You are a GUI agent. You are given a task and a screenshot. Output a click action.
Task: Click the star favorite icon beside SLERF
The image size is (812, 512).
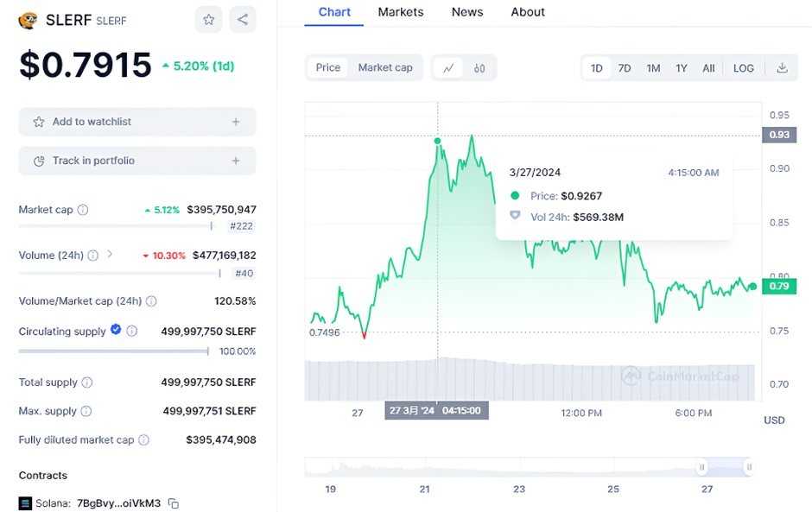coord(208,19)
